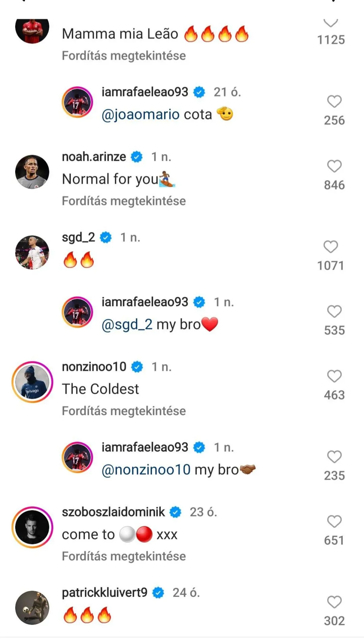Heart the '@joaomario cota' reply

pos(334,102)
